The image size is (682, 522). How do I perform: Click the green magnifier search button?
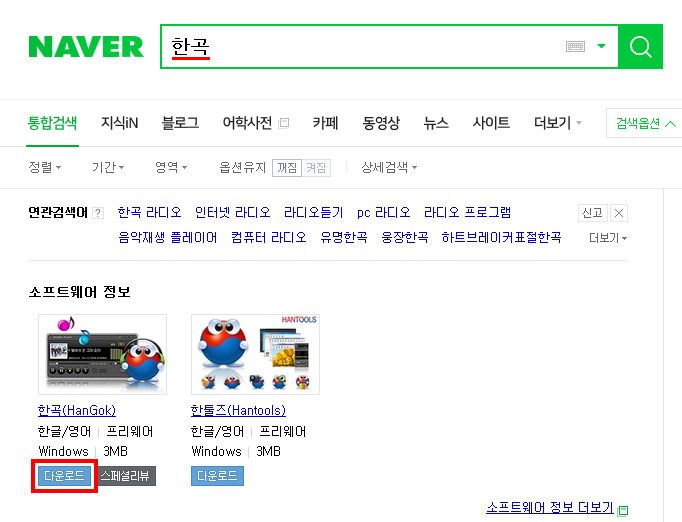[x=640, y=47]
